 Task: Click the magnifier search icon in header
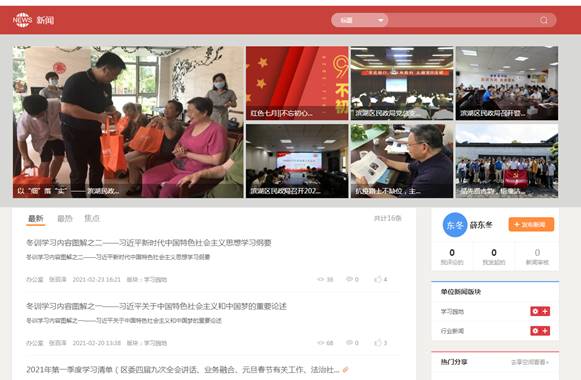coord(544,20)
